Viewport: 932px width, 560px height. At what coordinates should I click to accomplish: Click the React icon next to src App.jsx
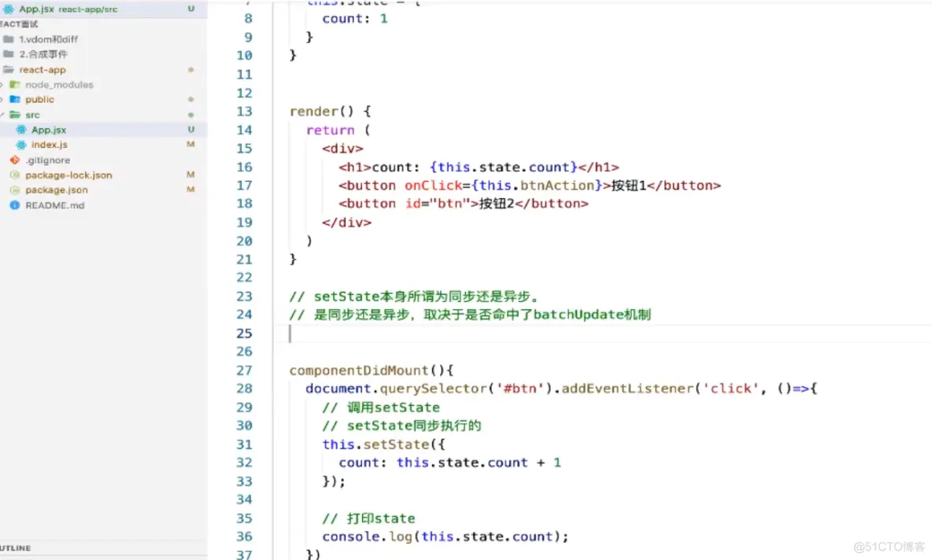click(x=21, y=130)
